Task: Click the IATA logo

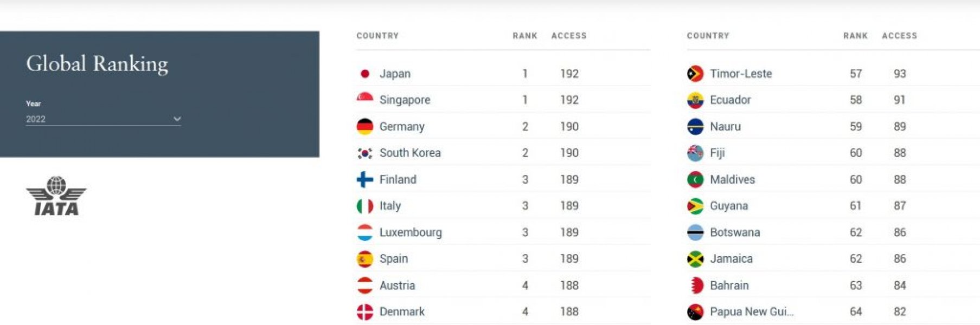Action: (56, 196)
